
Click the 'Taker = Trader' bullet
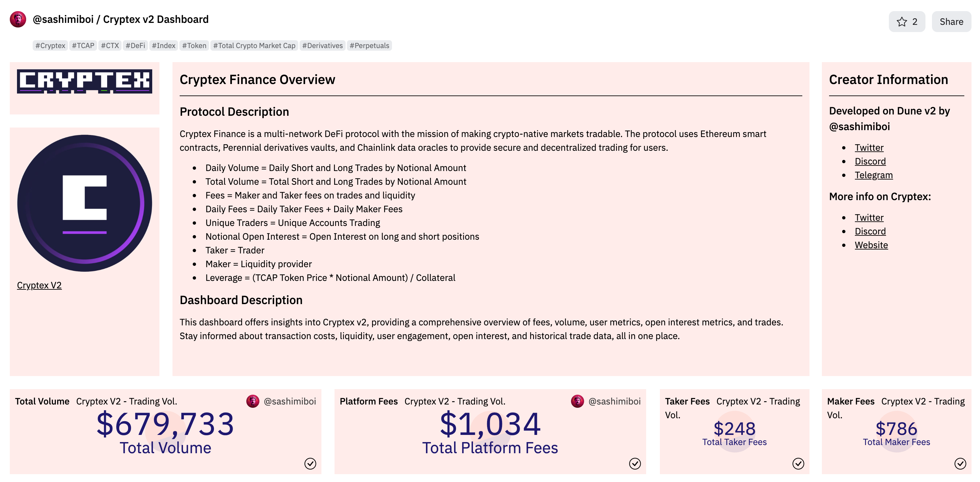pyautogui.click(x=235, y=250)
